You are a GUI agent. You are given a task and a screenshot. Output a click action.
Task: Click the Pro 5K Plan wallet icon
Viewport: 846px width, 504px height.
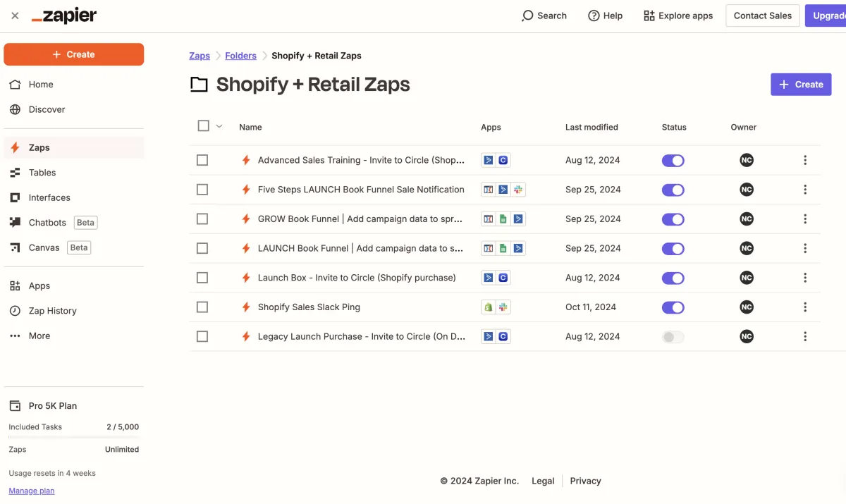pos(15,406)
